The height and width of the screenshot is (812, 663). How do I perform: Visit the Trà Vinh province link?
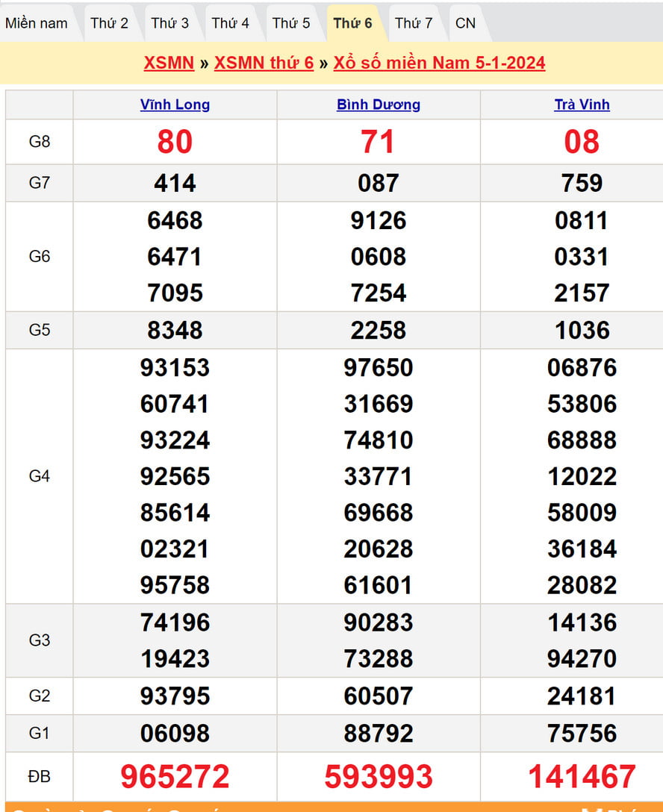(x=582, y=104)
